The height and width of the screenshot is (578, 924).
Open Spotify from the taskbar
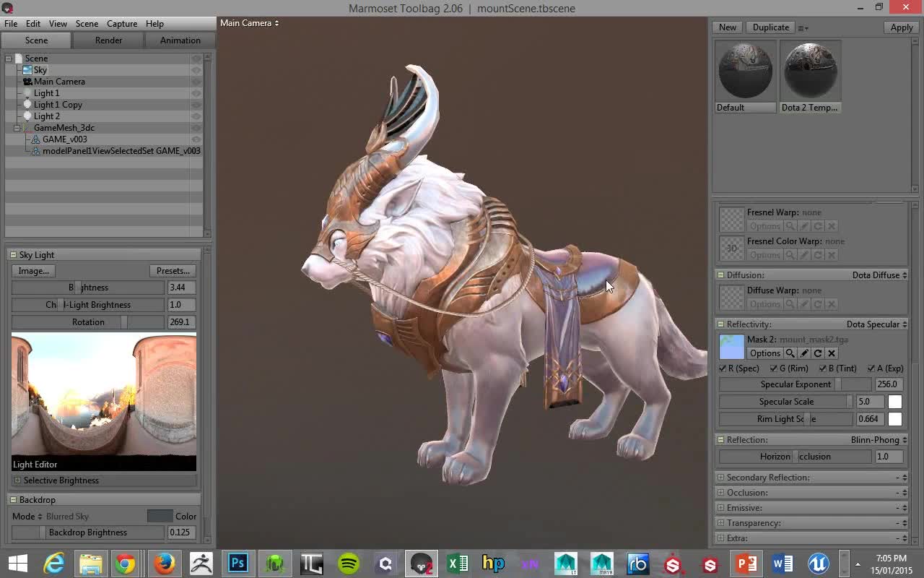click(349, 563)
